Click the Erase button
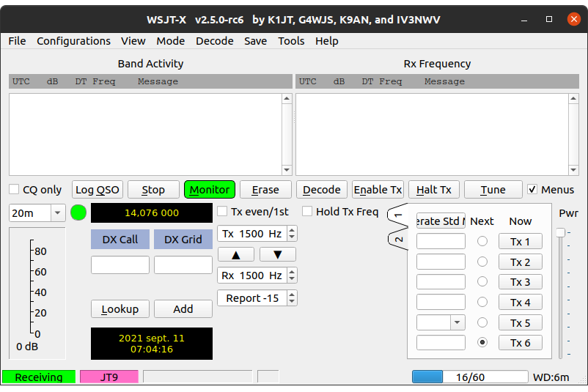The height and width of the screenshot is (392, 588). coord(265,190)
